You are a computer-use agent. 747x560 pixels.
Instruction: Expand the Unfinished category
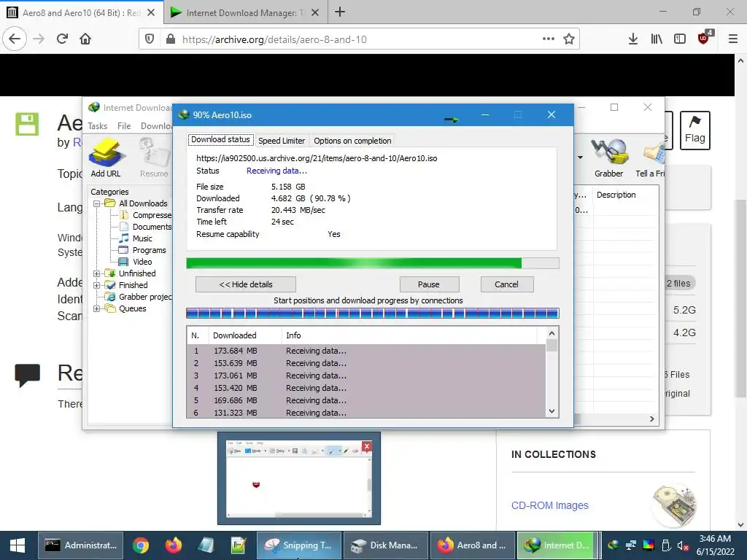click(x=97, y=273)
